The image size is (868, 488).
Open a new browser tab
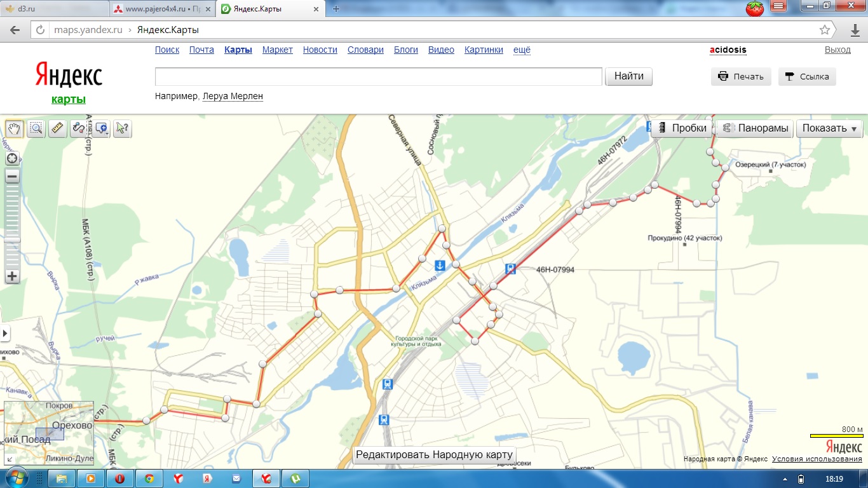pos(336,9)
